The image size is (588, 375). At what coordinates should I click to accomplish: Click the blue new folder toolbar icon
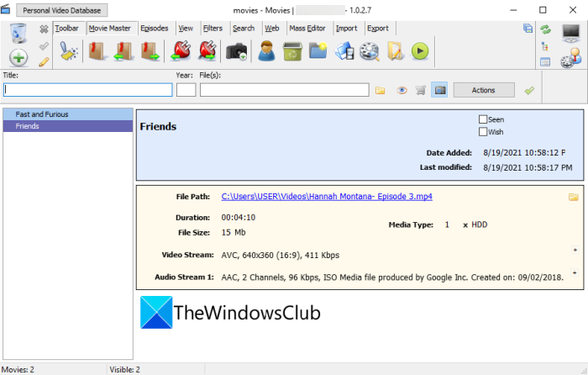[x=318, y=50]
